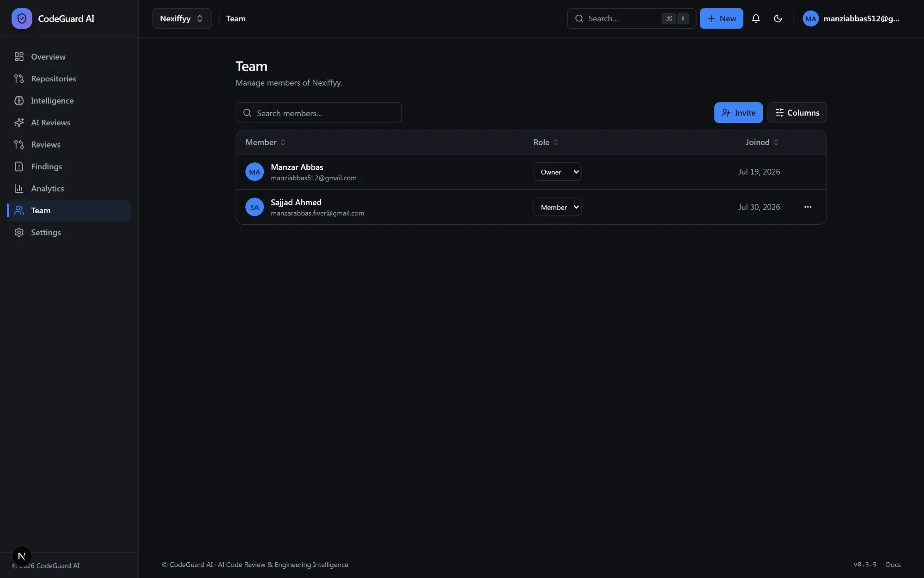Open the Member role dropdown for Sajjad Ahmed
The image size is (924, 578).
click(x=557, y=207)
